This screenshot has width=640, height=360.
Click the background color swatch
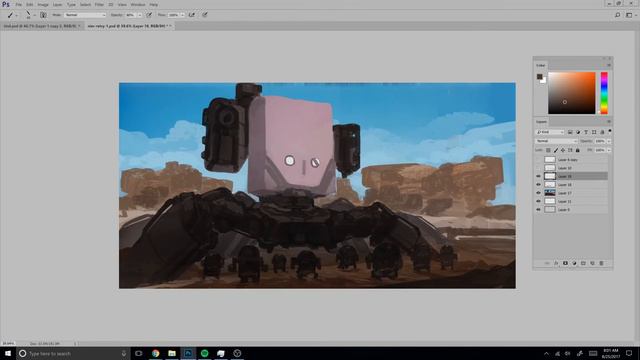click(x=544, y=81)
